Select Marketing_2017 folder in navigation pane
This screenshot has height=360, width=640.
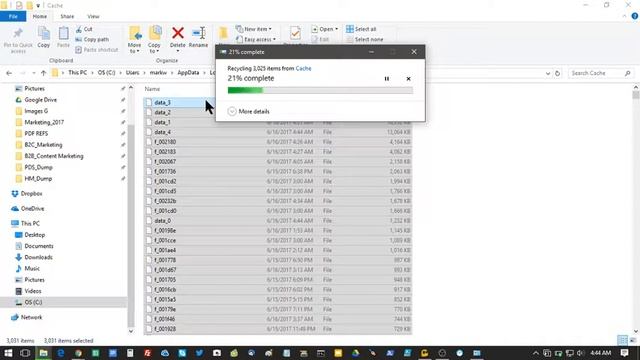pos(44,122)
